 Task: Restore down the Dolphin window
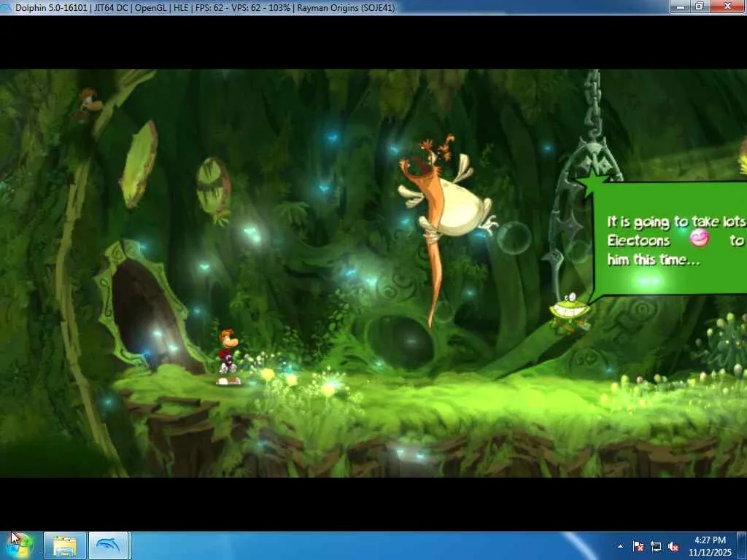(700, 6)
